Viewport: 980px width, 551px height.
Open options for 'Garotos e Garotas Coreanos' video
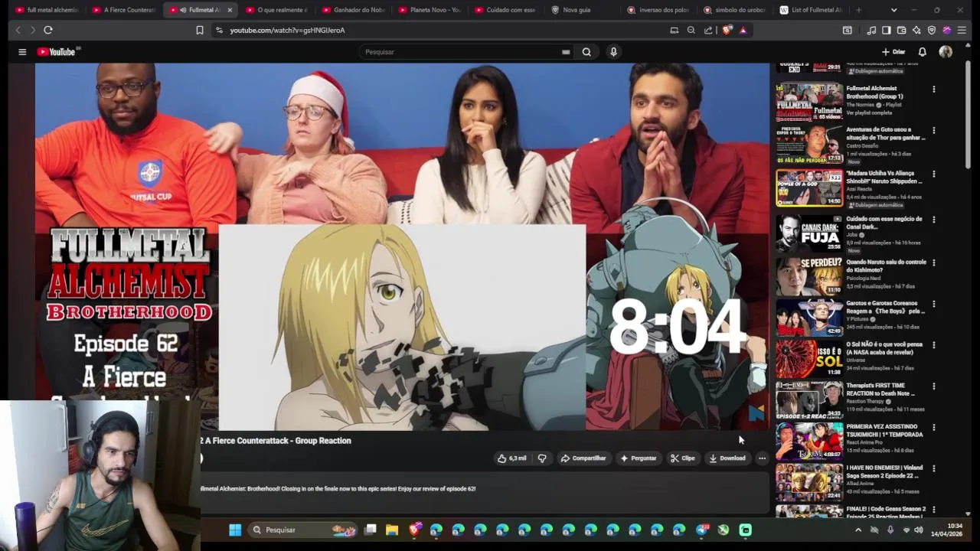point(933,304)
